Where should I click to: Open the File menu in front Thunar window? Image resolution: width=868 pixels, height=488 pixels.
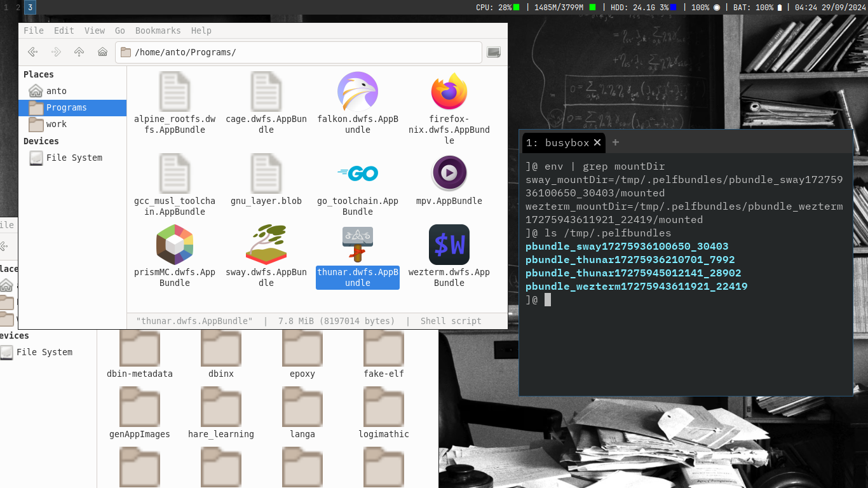click(x=34, y=30)
